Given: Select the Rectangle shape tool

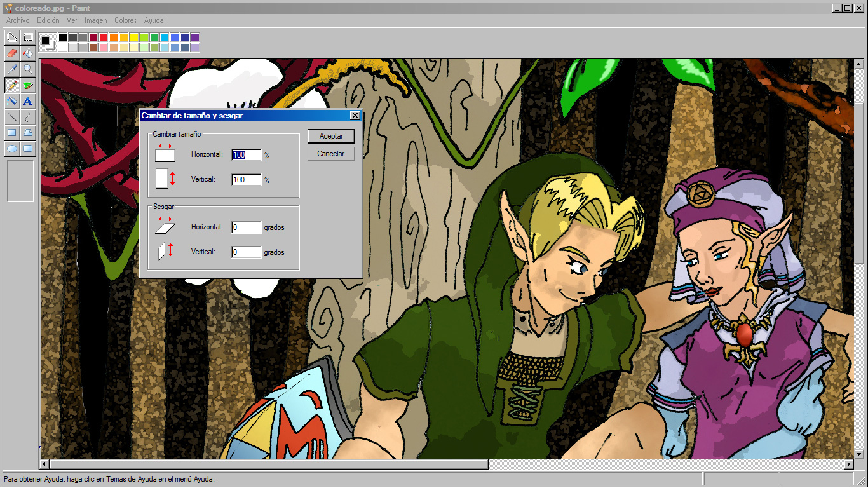Looking at the screenshot, I should pos(12,133).
